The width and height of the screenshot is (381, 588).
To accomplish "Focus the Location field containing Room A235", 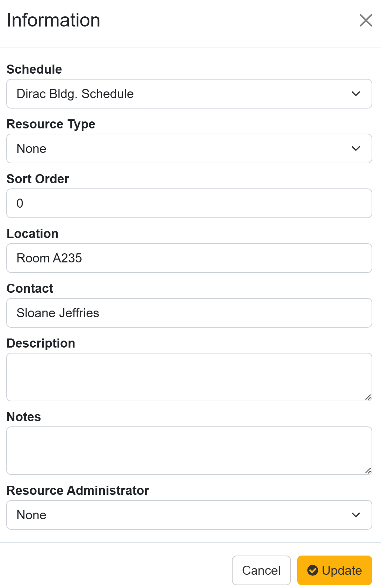I will 189,258.
